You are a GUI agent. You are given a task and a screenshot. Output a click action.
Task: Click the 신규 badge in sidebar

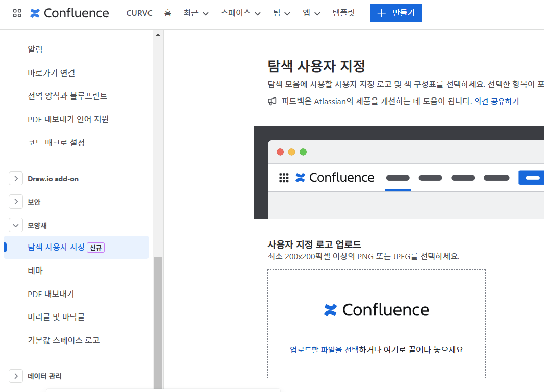click(96, 248)
